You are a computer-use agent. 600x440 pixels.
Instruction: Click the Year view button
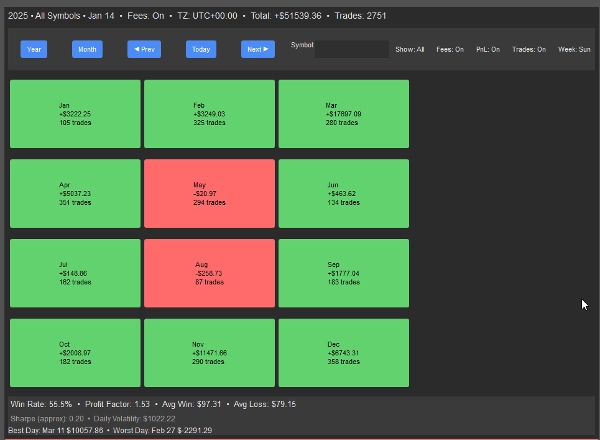(x=34, y=49)
